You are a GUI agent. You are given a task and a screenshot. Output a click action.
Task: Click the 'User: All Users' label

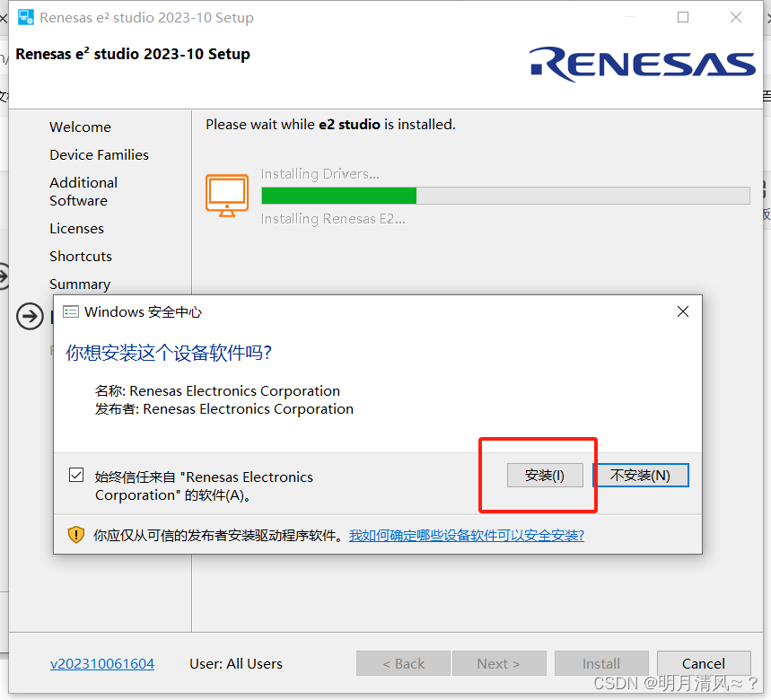point(236,663)
